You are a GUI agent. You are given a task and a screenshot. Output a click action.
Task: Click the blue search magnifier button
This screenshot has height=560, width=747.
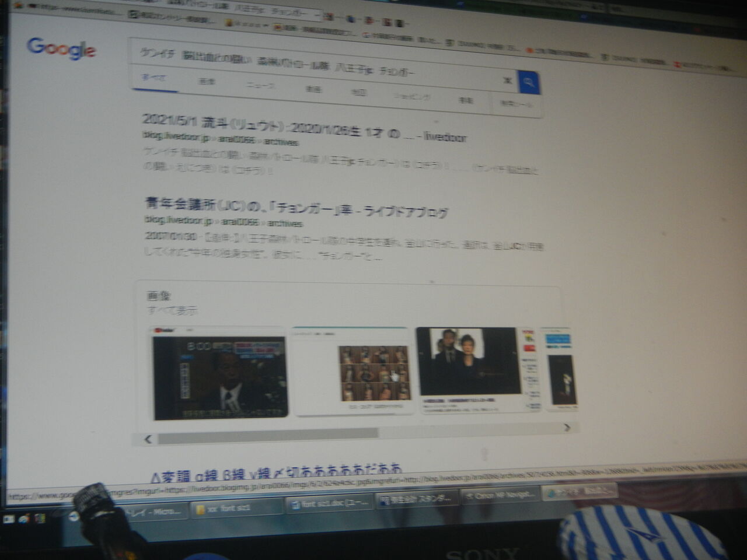[529, 83]
